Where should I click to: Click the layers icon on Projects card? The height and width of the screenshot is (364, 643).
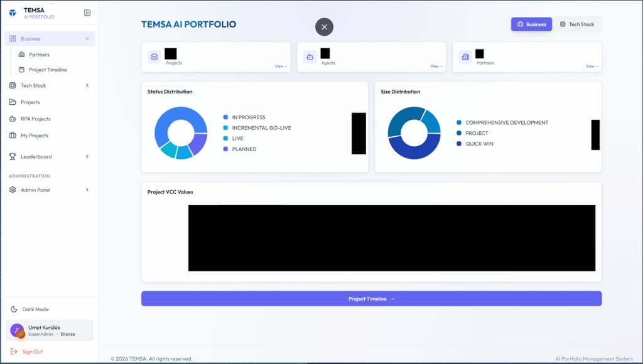tap(154, 57)
